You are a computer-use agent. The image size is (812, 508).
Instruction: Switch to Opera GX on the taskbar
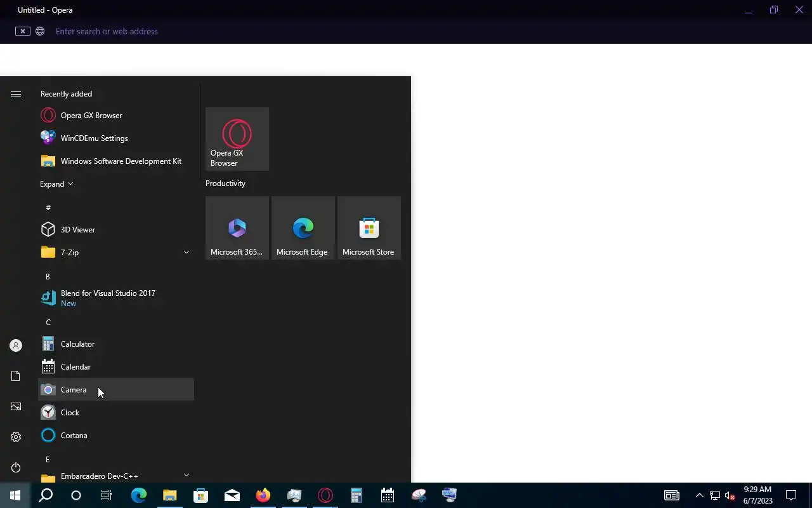325,495
